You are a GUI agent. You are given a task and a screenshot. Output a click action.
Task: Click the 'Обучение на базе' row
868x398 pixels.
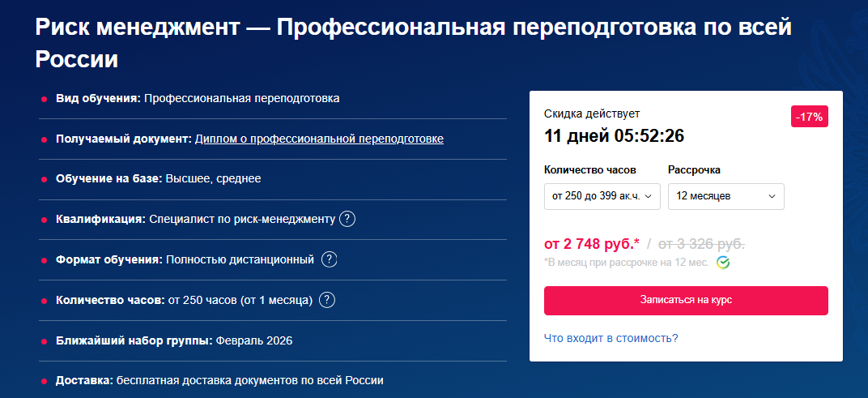click(x=159, y=179)
